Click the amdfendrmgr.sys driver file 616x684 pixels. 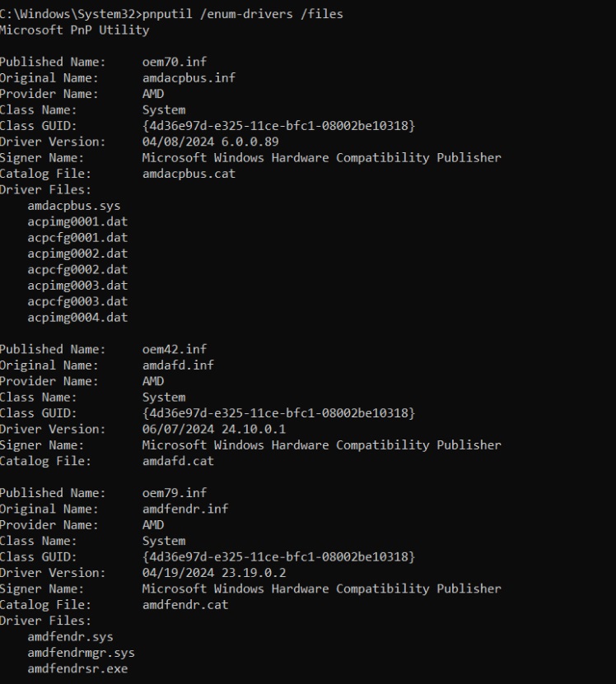(x=82, y=653)
